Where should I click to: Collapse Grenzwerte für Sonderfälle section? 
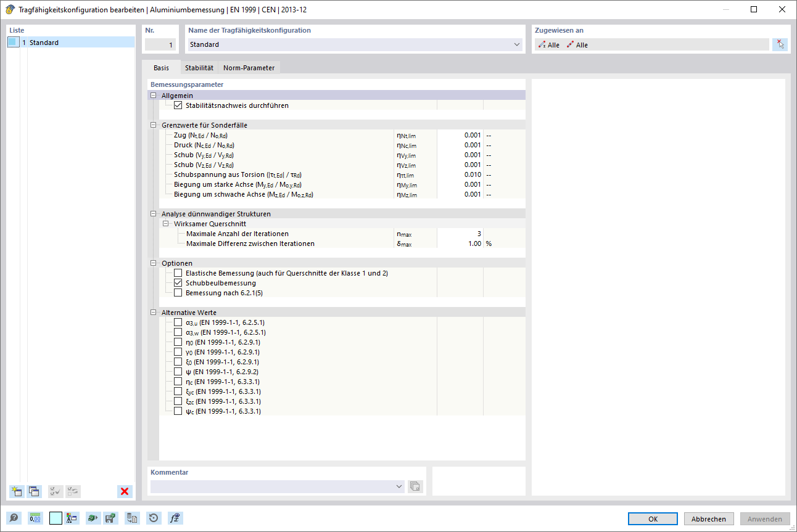(x=153, y=125)
